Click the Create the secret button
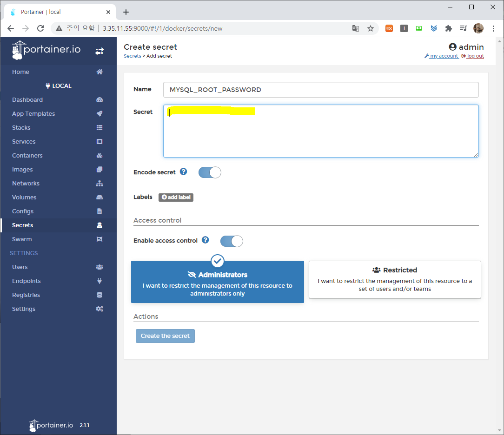 point(165,336)
